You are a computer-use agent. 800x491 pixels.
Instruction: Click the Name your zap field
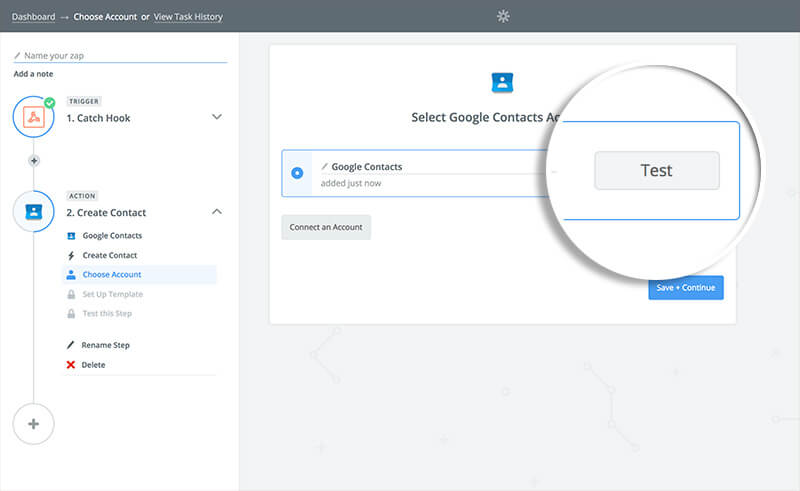[120, 56]
